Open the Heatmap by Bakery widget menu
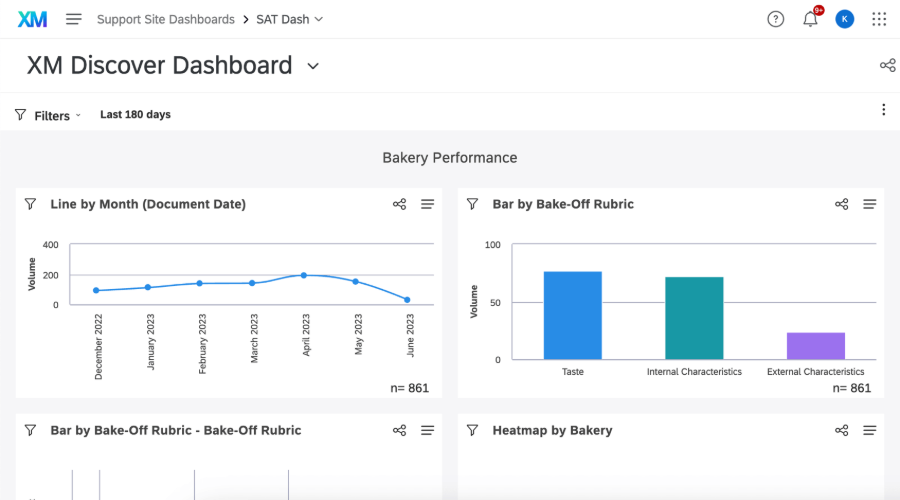This screenshot has height=500, width=900. pyautogui.click(x=869, y=430)
